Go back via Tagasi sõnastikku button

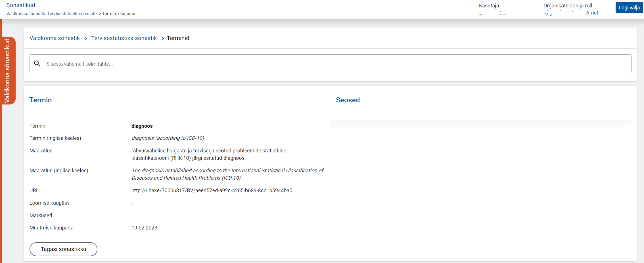(63, 249)
